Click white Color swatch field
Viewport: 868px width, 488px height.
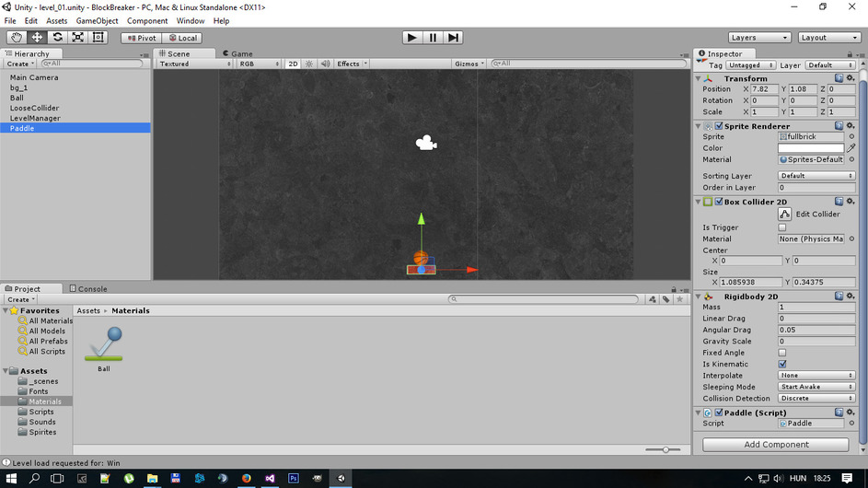[811, 148]
